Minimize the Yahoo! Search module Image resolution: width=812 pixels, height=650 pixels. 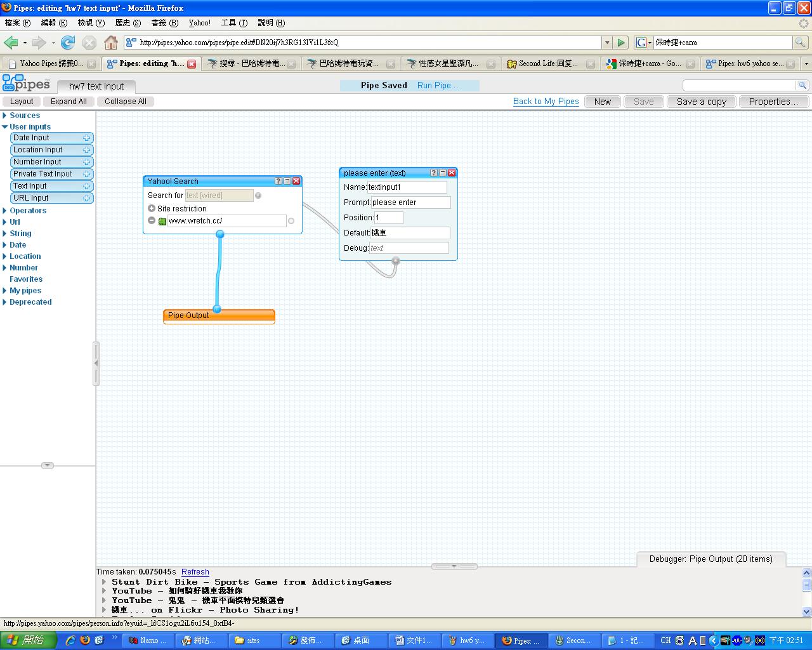(x=287, y=181)
